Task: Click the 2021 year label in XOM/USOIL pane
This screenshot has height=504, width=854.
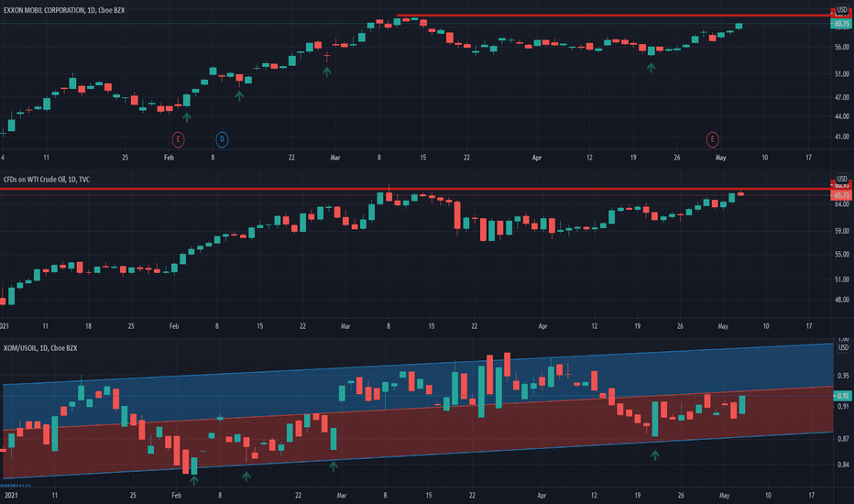Action: click(x=11, y=496)
